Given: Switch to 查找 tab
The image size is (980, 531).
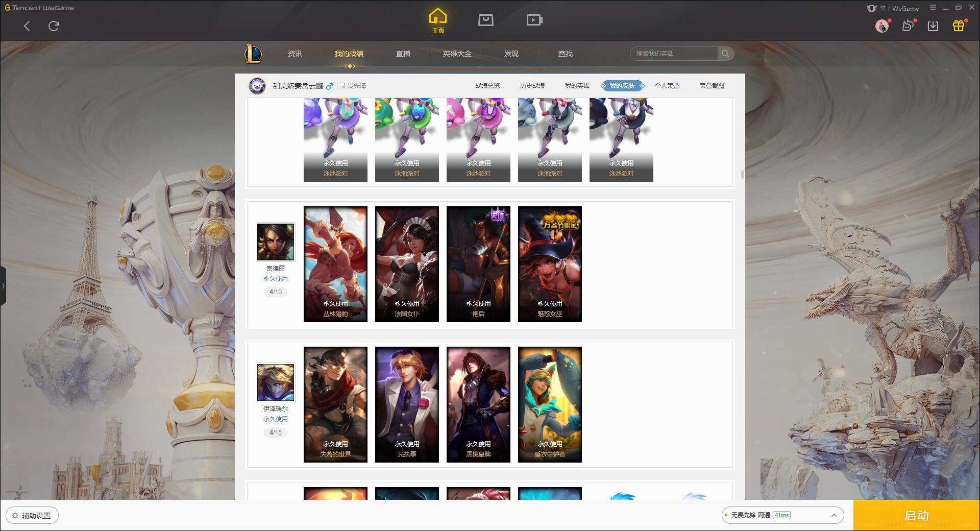Looking at the screenshot, I should (566, 54).
